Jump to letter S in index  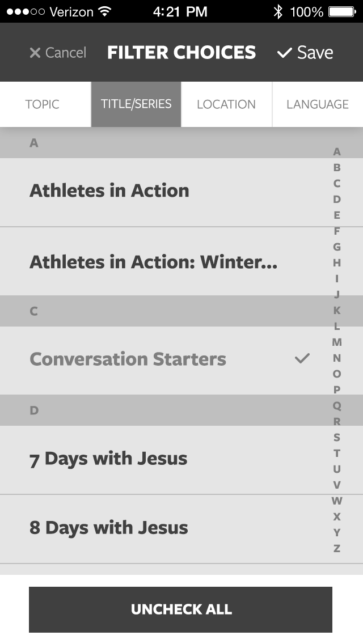pos(337,437)
